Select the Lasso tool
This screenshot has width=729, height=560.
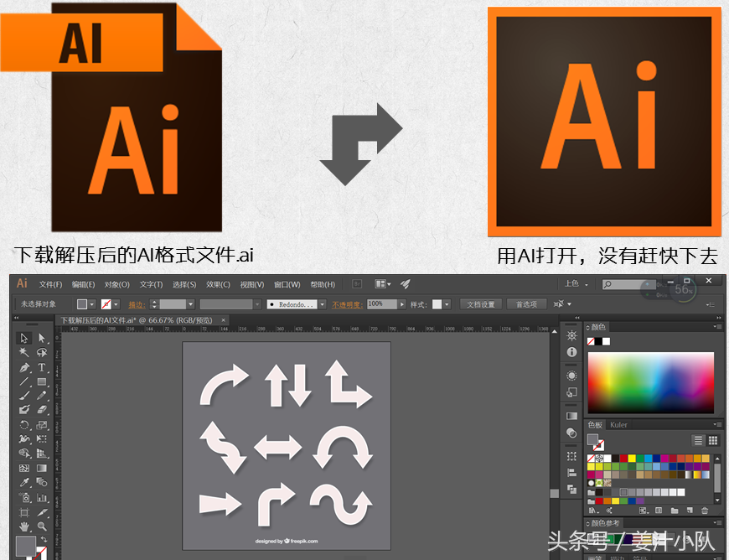tap(41, 352)
